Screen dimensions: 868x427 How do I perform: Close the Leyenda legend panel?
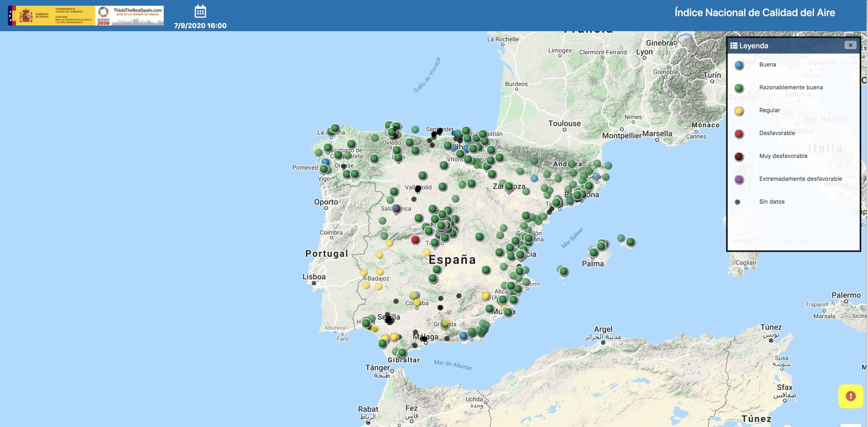pos(850,45)
